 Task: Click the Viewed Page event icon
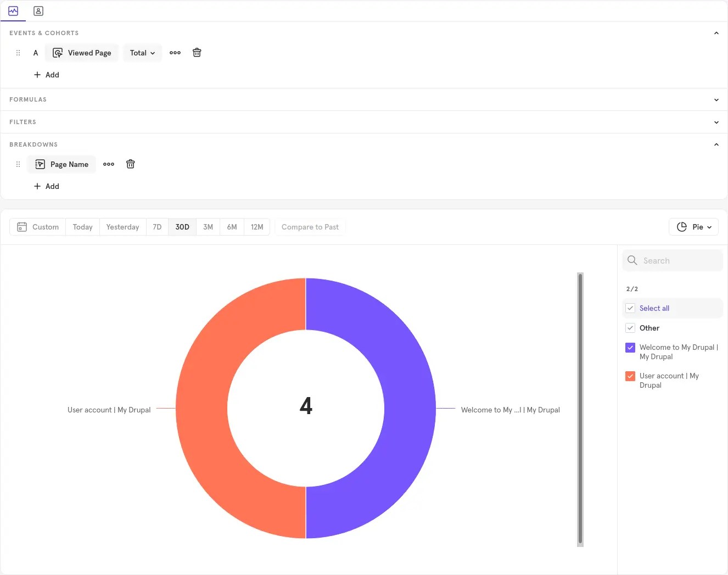(58, 53)
